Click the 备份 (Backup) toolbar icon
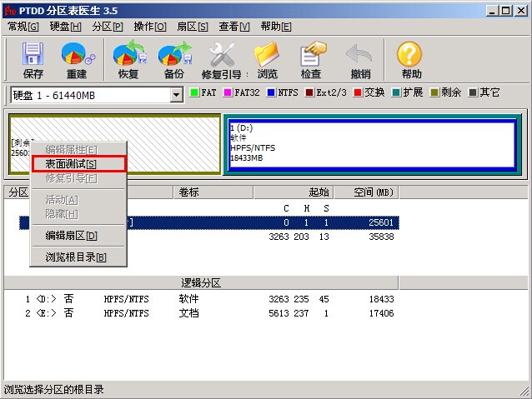 click(174, 60)
